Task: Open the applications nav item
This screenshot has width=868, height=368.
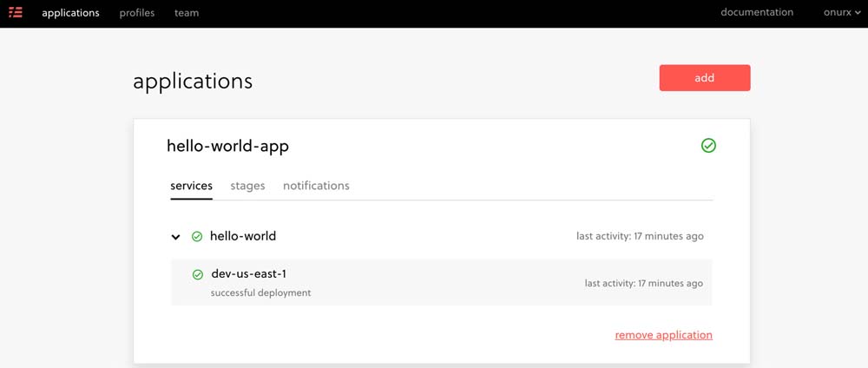Action: pyautogui.click(x=70, y=13)
